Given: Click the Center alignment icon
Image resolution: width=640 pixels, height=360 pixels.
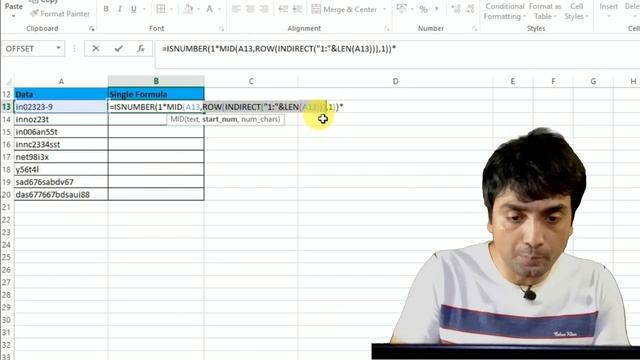Looking at the screenshot, I should (250, 9).
